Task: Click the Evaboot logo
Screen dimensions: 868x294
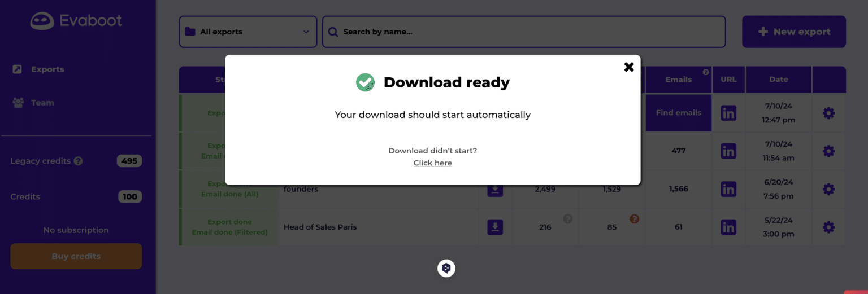Action: [x=76, y=21]
